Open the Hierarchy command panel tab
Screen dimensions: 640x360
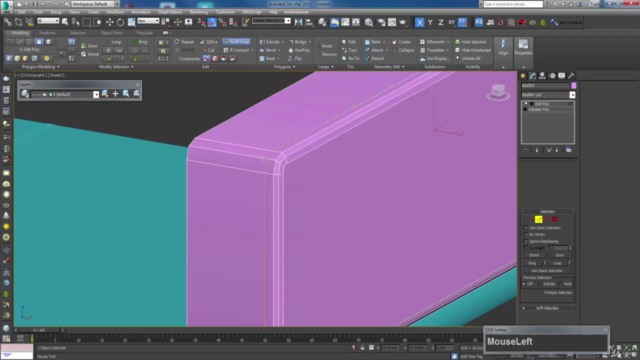pyautogui.click(x=542, y=76)
